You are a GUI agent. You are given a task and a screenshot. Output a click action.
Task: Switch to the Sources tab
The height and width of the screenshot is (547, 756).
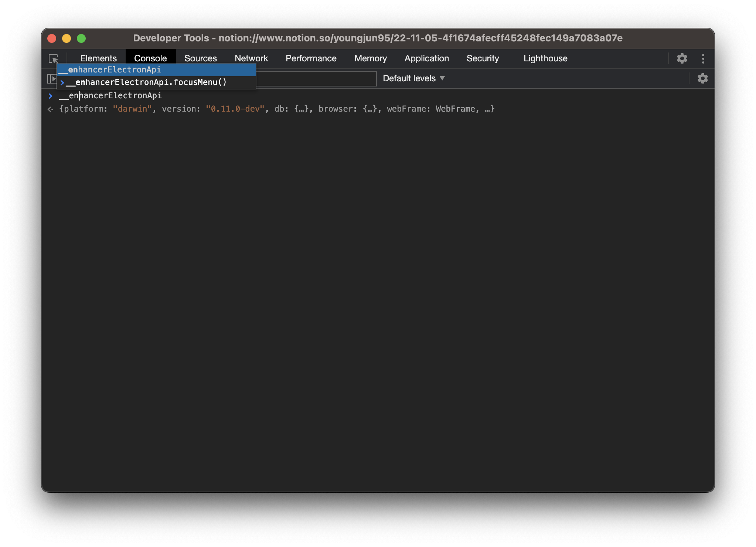click(200, 58)
